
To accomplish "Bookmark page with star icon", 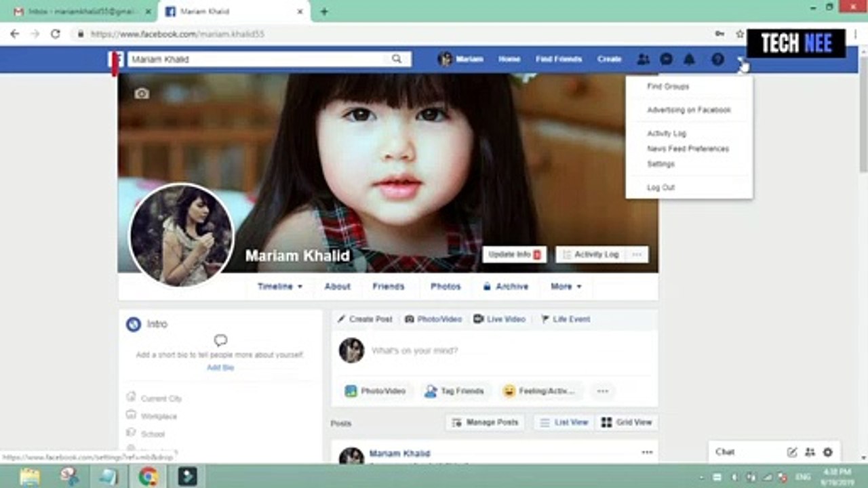I will point(740,34).
